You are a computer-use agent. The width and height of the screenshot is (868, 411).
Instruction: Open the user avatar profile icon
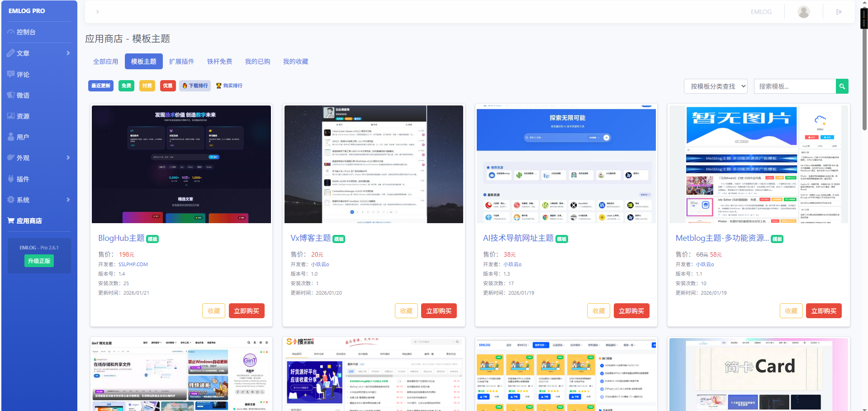tap(803, 12)
